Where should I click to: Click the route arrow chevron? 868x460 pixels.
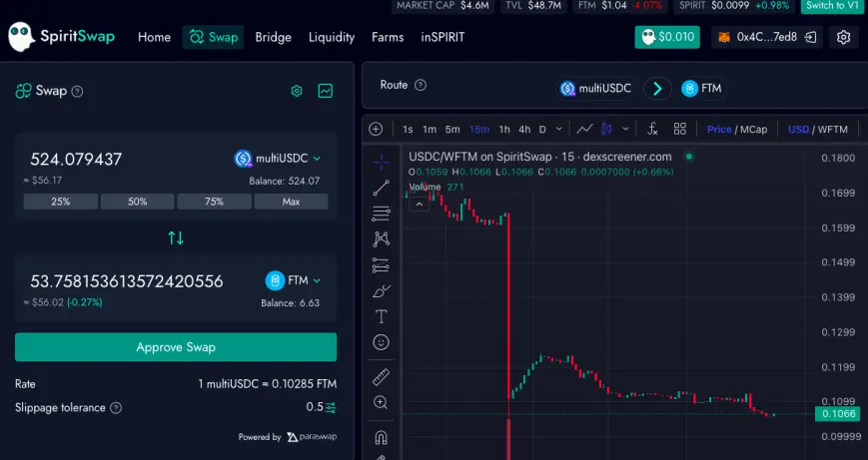pos(657,89)
